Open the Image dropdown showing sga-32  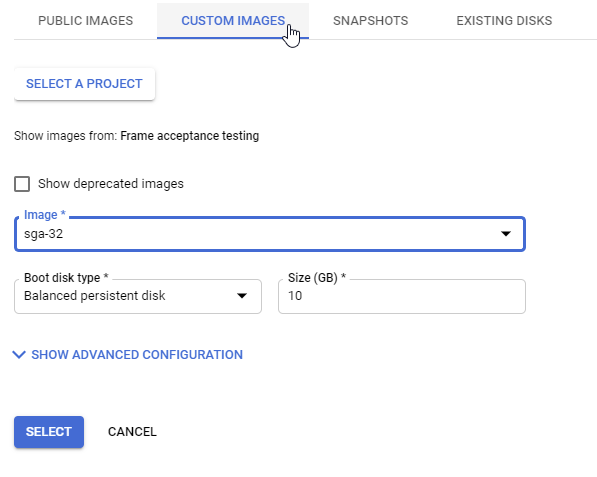pyautogui.click(x=270, y=234)
